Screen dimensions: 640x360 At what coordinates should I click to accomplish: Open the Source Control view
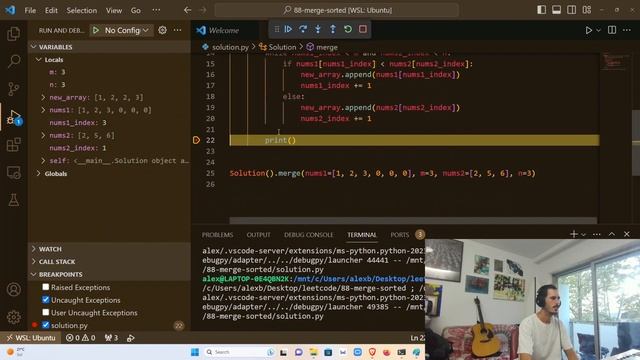click(x=13, y=89)
